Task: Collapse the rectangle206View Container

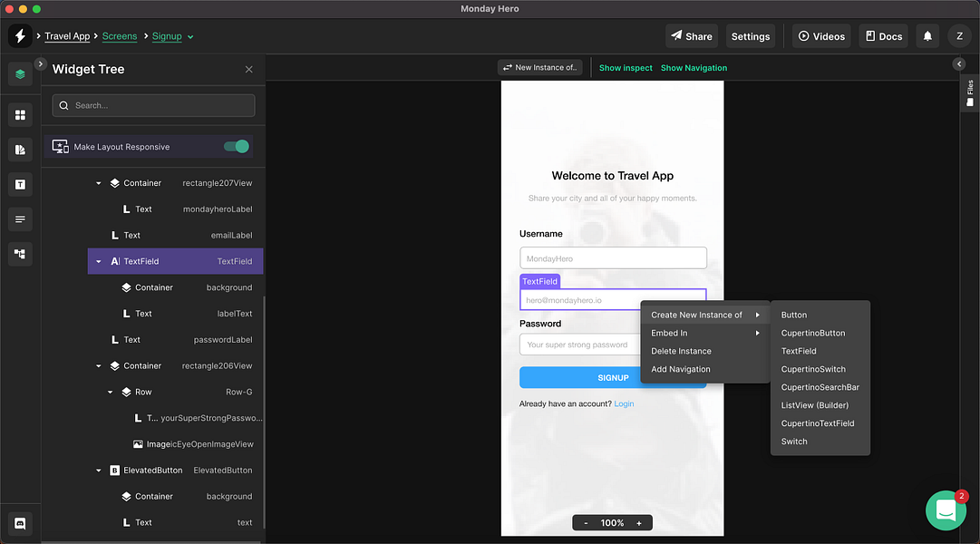Action: pos(99,365)
